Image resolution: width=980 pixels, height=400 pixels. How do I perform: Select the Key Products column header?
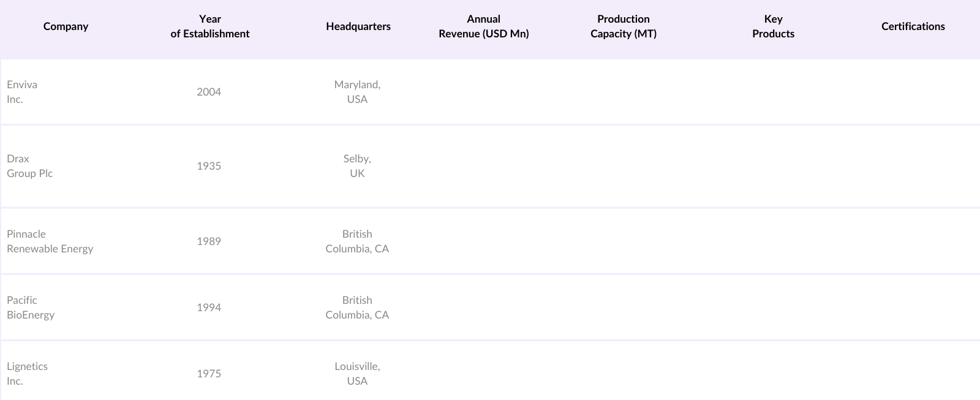(x=773, y=26)
